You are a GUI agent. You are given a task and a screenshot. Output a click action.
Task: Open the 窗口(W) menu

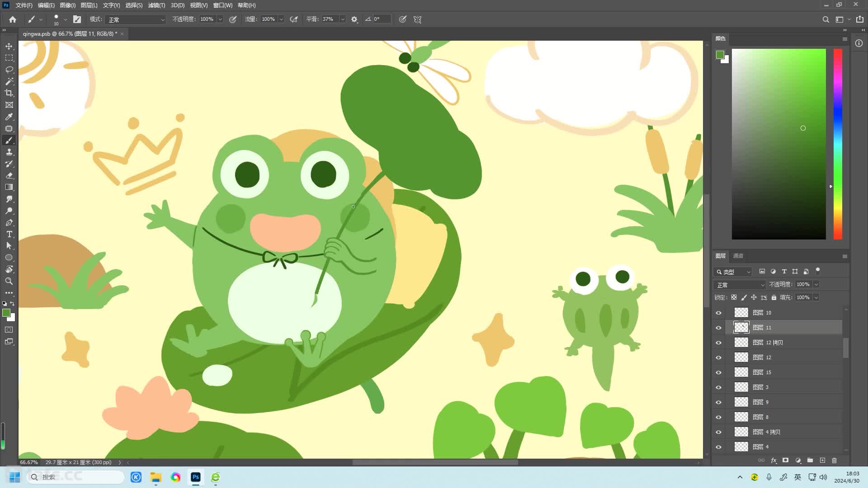pos(222,5)
